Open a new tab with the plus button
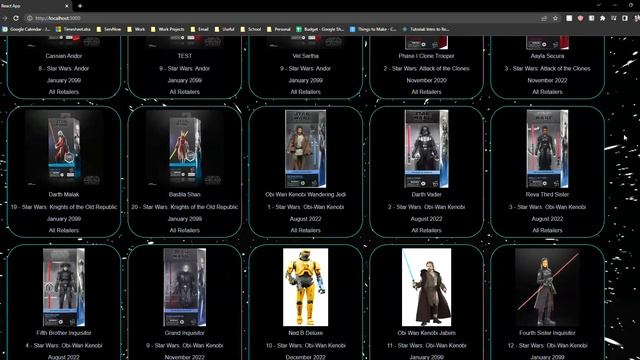640x360 pixels. point(80,6)
